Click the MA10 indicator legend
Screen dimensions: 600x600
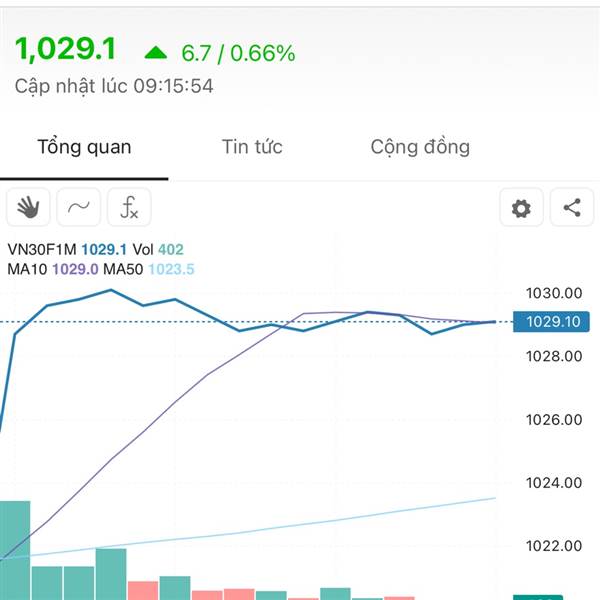click(x=53, y=269)
